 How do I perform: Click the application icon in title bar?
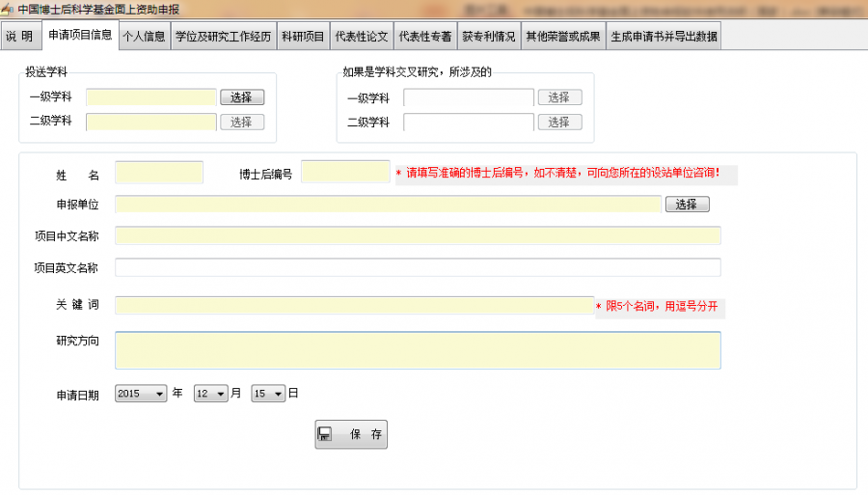pos(8,9)
